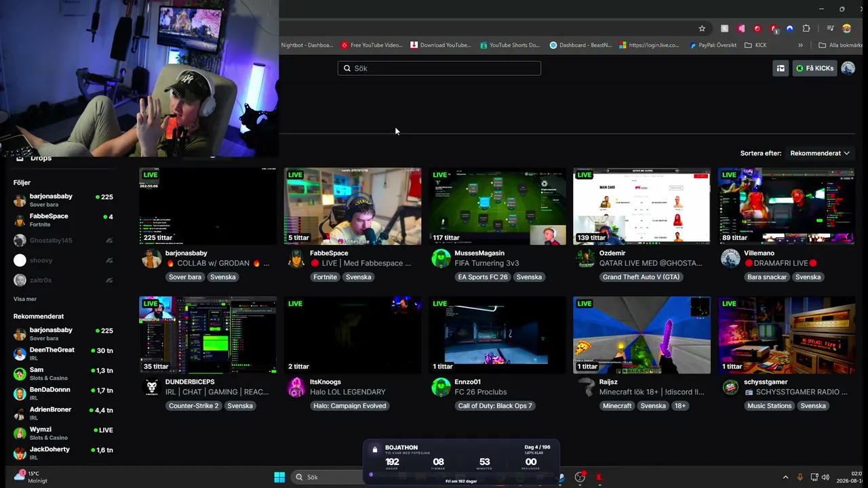Click the red extension icon with badge 1
868x488 pixels.
(774, 28)
